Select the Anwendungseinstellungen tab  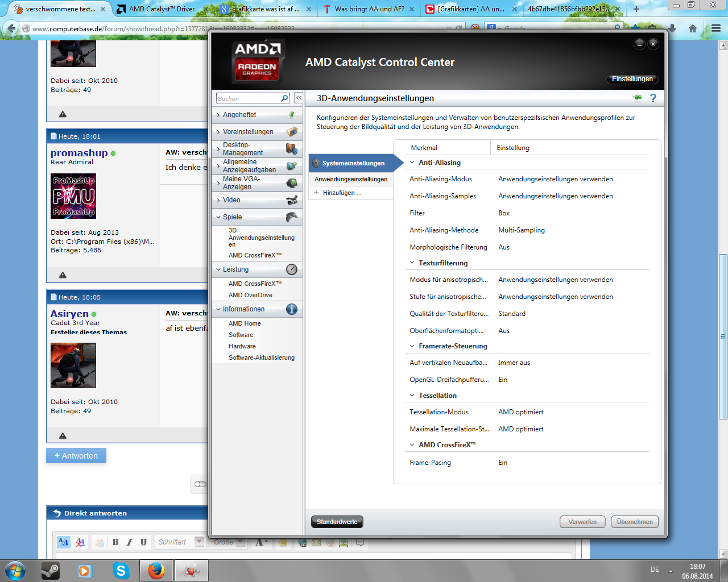351,179
